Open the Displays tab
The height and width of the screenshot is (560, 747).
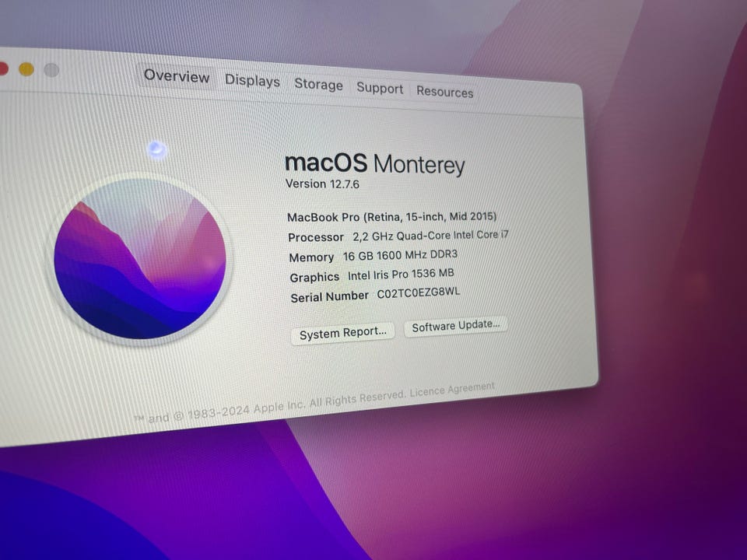coord(252,80)
